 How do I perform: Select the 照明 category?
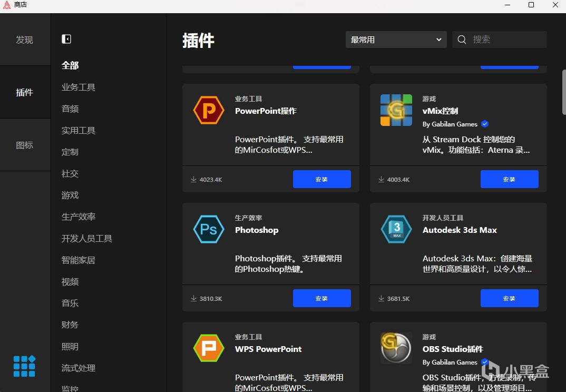(x=70, y=347)
